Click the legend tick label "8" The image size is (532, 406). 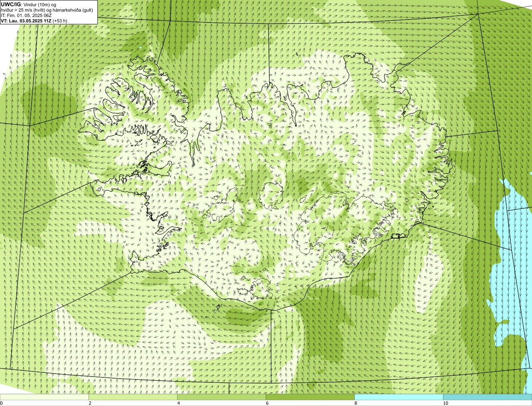(356, 403)
